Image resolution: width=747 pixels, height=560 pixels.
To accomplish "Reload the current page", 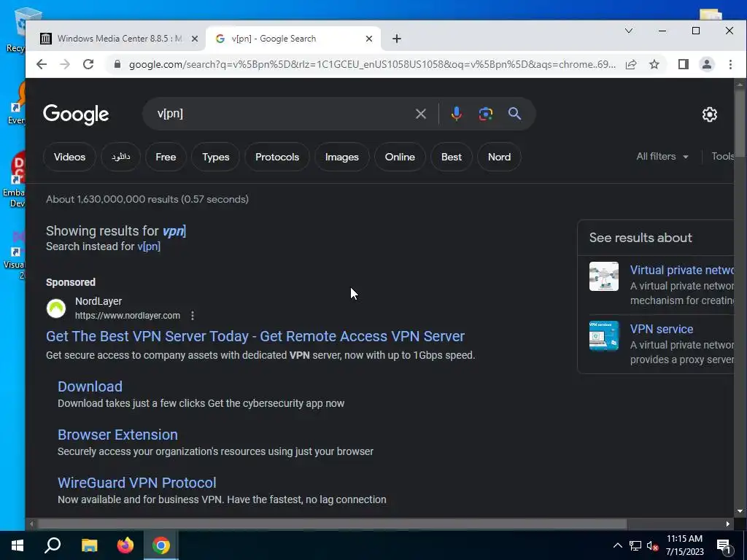I will (x=88, y=64).
